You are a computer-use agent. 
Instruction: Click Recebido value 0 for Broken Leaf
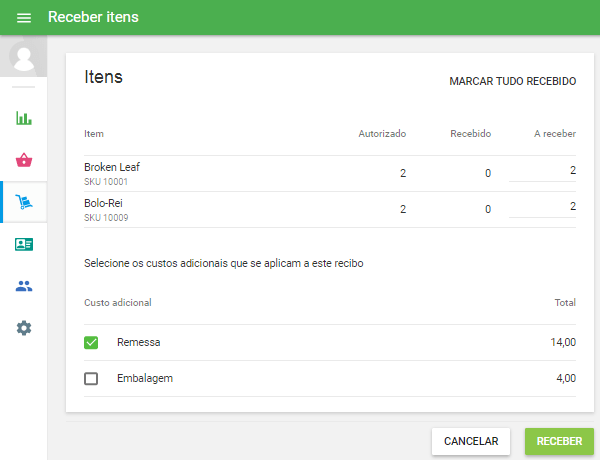488,173
